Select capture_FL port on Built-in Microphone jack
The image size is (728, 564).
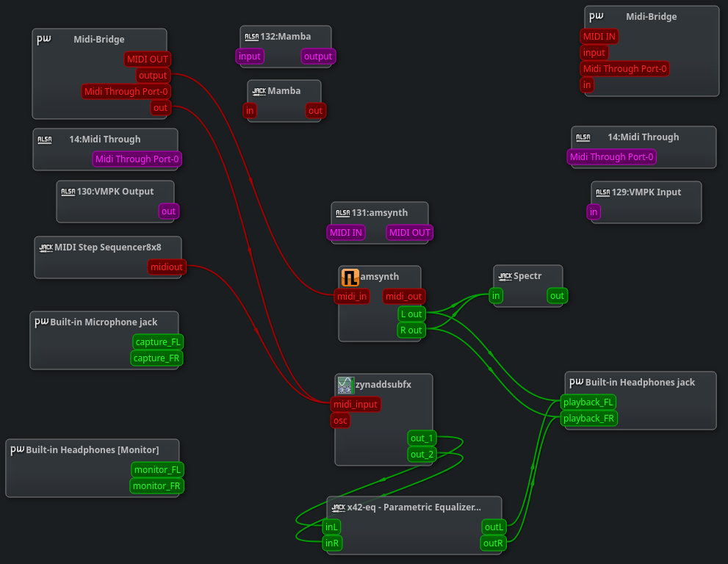158,342
